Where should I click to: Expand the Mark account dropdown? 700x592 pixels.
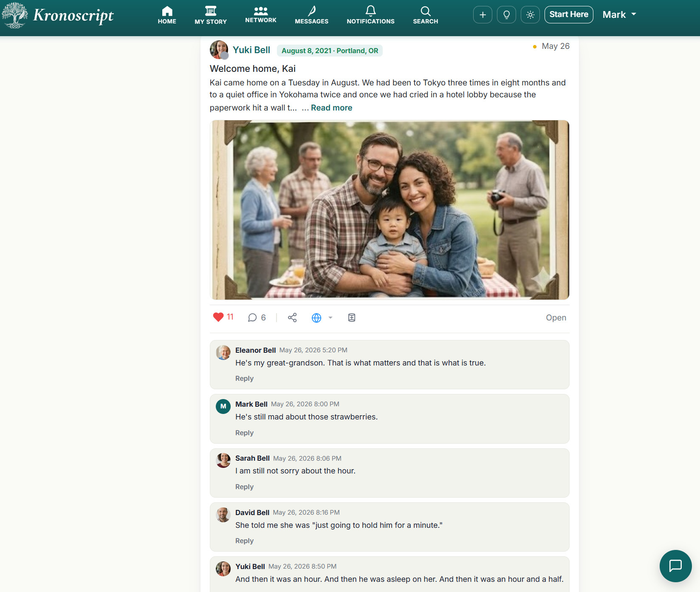(620, 15)
